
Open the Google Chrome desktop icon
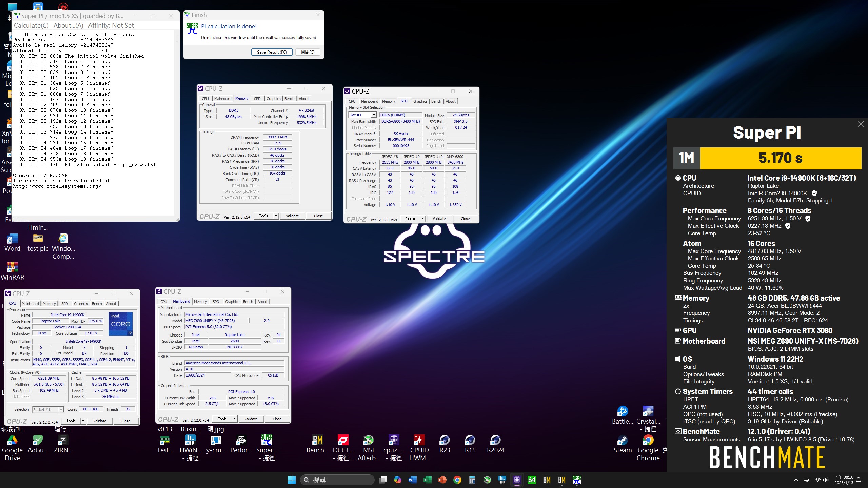click(x=648, y=448)
